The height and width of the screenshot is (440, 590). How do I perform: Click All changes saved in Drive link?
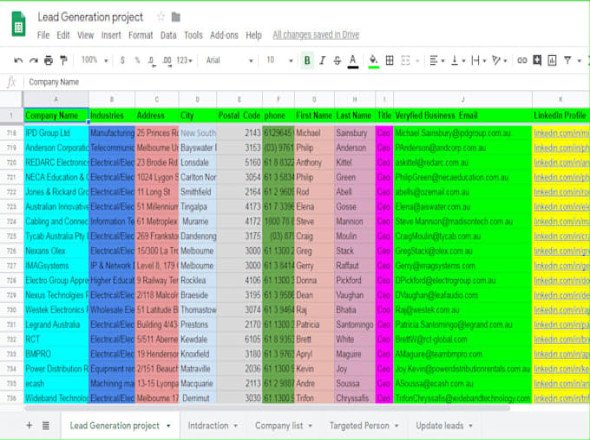point(316,35)
